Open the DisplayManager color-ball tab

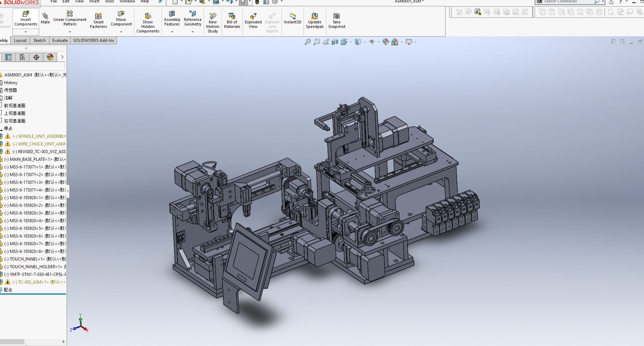[x=50, y=57]
